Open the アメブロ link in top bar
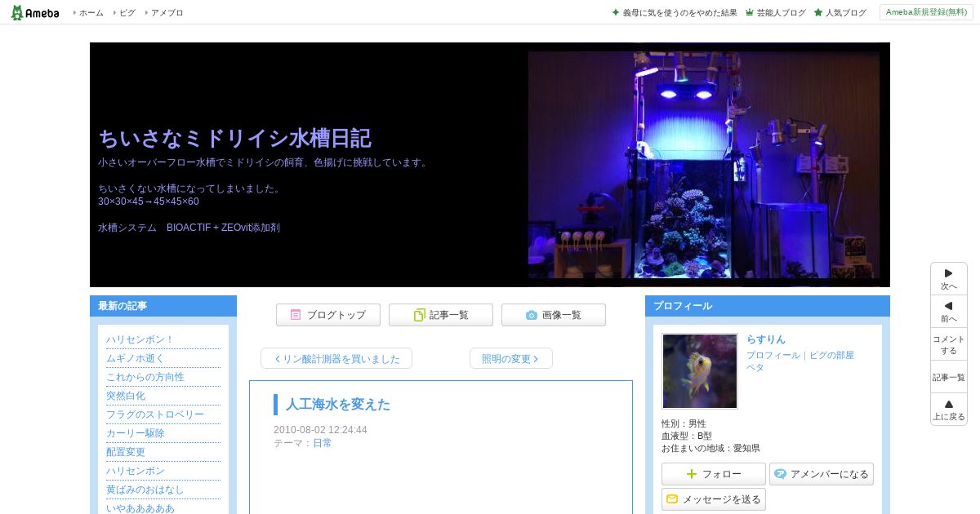Image resolution: width=980 pixels, height=514 pixels. pos(167,13)
